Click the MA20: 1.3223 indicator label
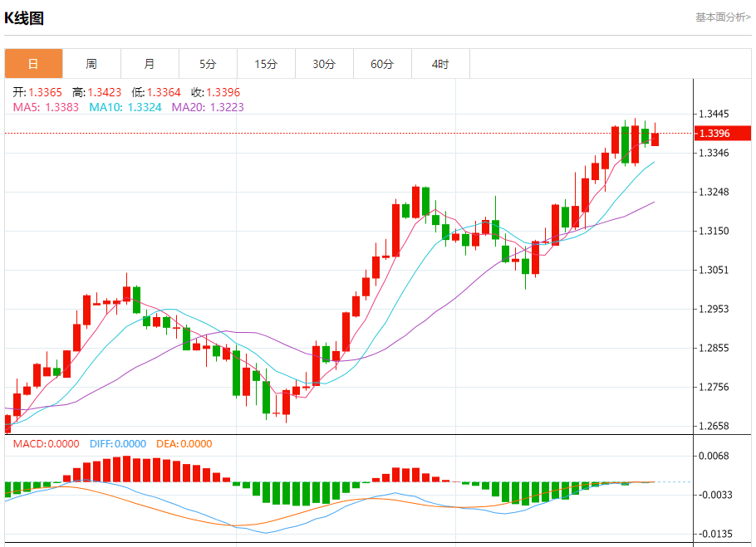The image size is (756, 547). point(208,107)
